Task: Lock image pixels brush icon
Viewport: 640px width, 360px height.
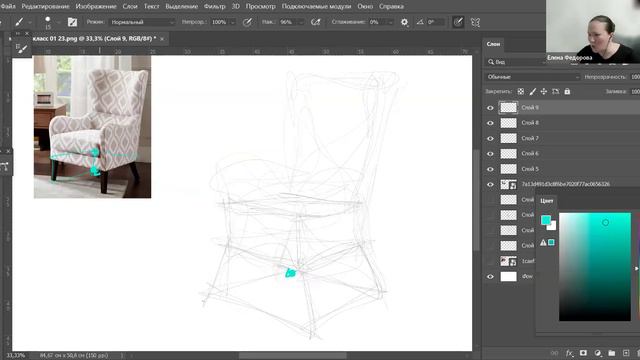Action: point(532,91)
